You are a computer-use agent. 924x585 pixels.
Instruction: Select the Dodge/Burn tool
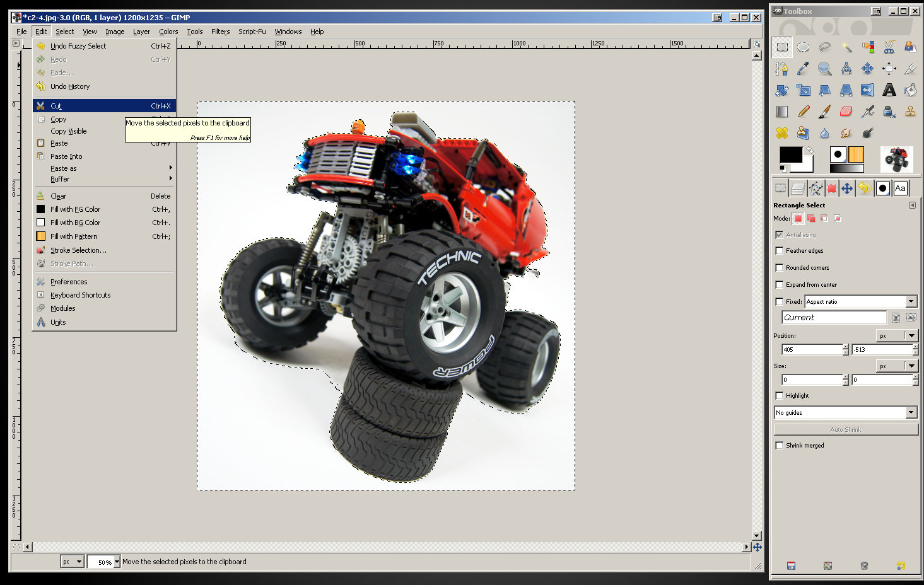click(868, 133)
